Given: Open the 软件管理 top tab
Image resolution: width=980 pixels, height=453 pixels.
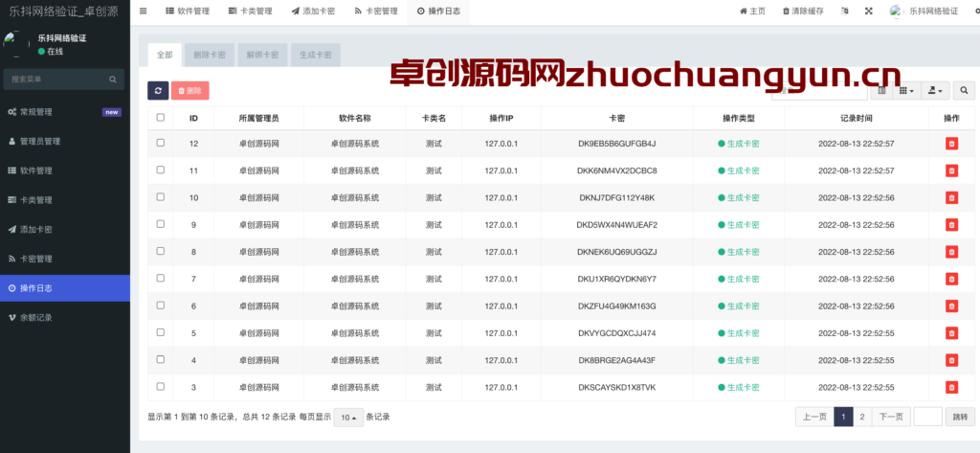Looking at the screenshot, I should pos(188,11).
